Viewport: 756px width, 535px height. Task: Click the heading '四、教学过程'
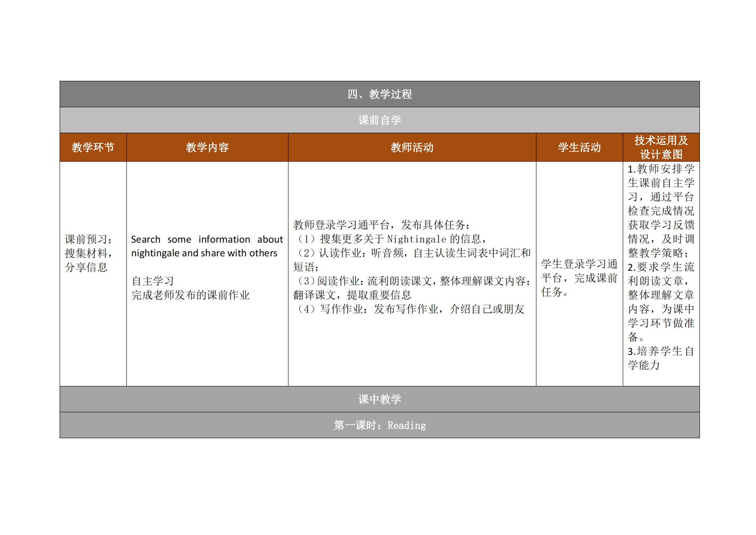click(379, 94)
